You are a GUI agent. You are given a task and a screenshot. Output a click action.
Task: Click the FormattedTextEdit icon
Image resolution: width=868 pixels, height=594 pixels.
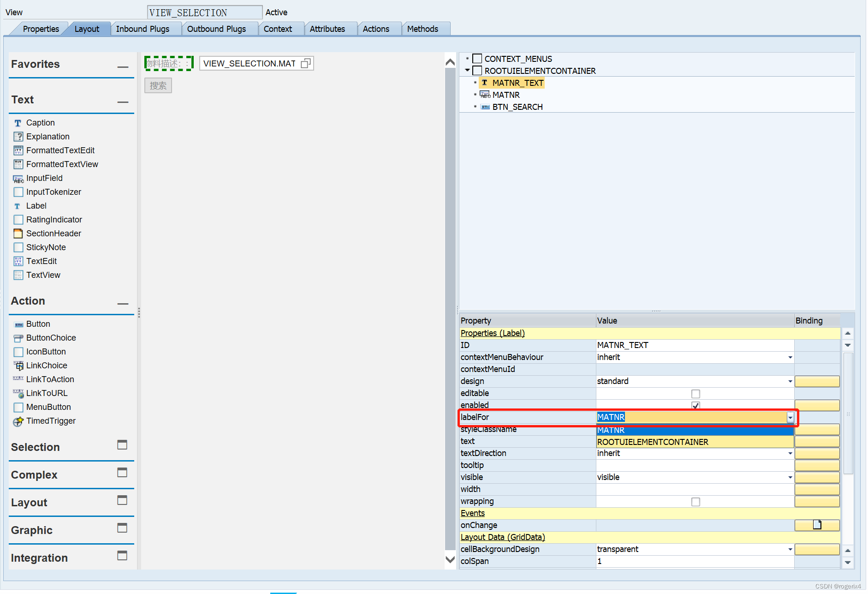pos(18,150)
